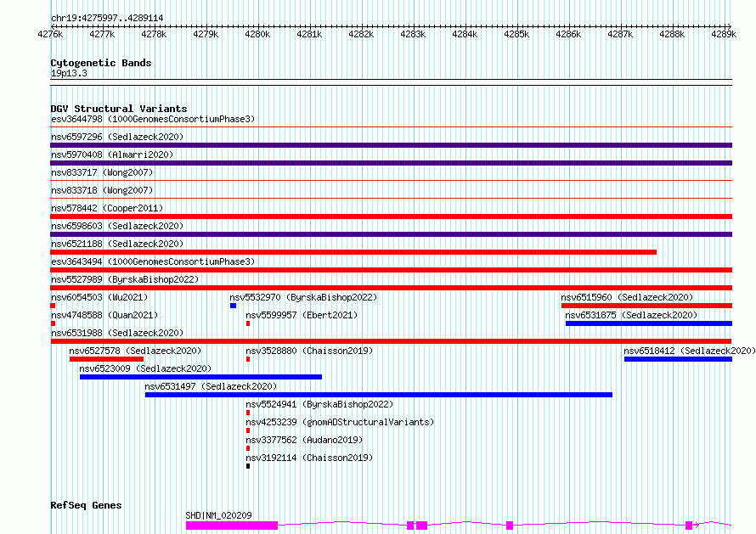Click the RefSeq Genes track title
This screenshot has width=756, height=534.
click(x=86, y=505)
